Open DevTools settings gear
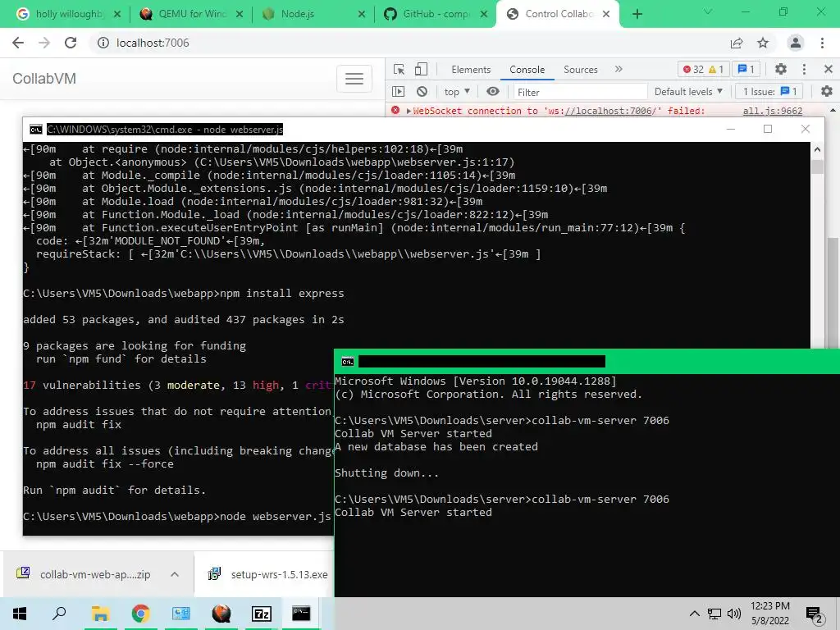The width and height of the screenshot is (840, 630). tap(781, 69)
